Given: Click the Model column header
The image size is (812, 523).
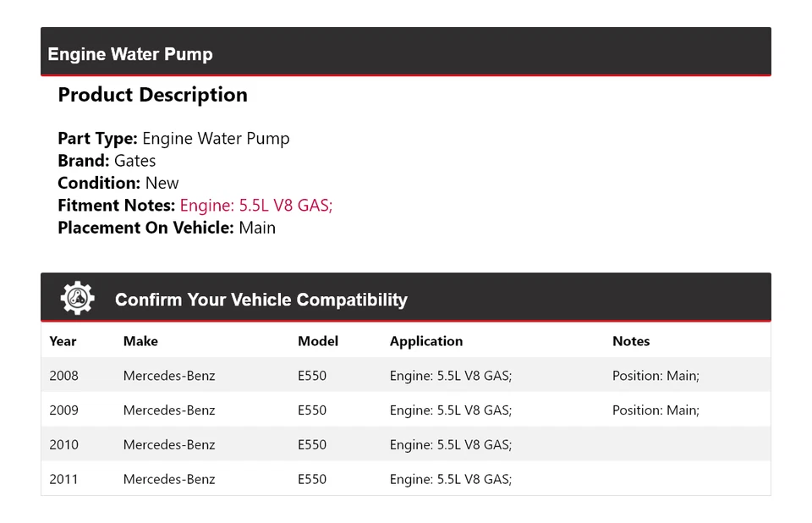Looking at the screenshot, I should pyautogui.click(x=317, y=341).
